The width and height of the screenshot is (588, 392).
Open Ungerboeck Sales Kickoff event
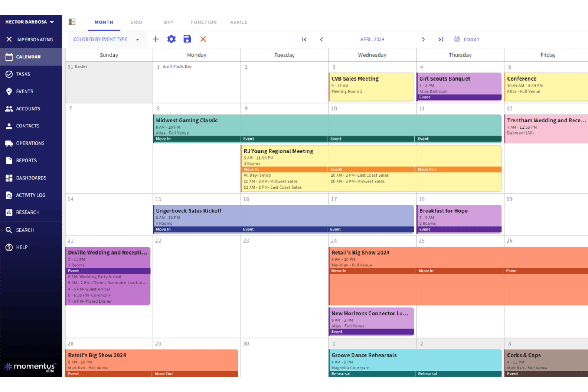point(284,219)
